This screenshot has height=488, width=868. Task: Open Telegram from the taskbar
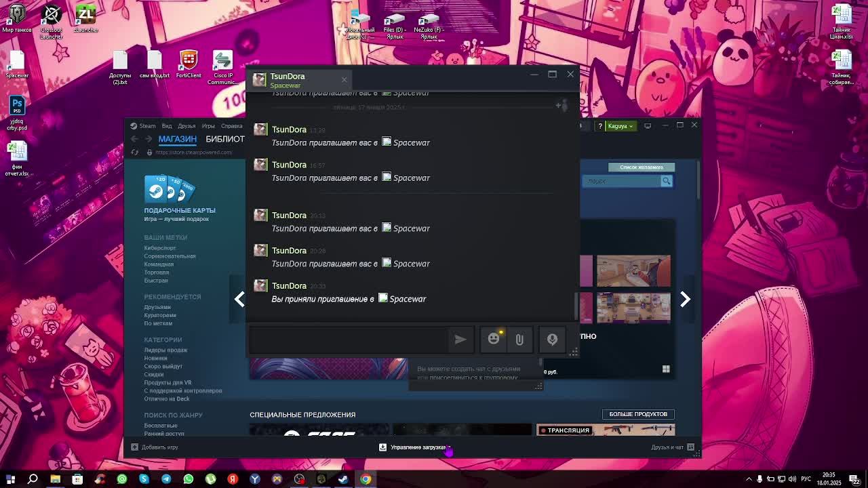coord(166,479)
